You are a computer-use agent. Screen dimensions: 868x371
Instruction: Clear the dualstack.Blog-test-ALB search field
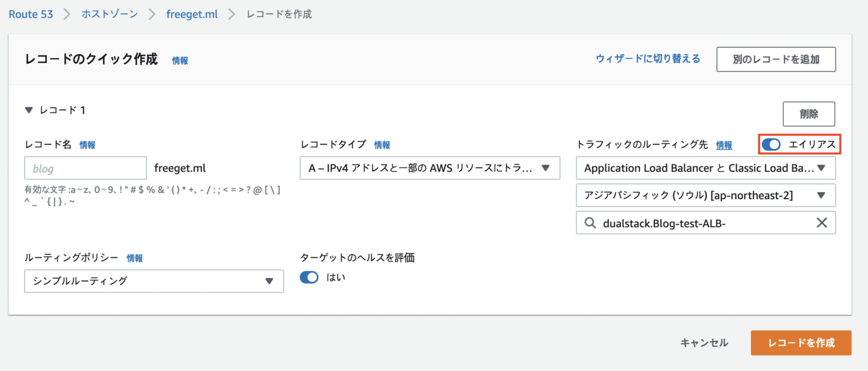tap(822, 223)
